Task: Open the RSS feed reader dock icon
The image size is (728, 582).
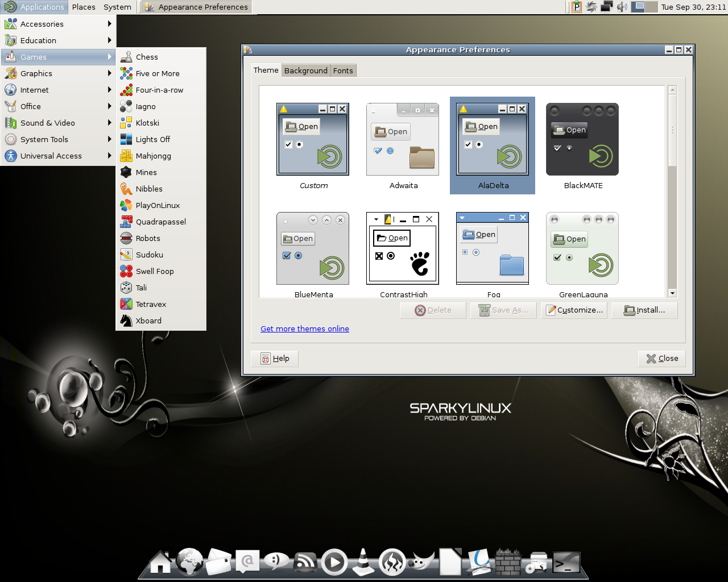Action: [305, 562]
